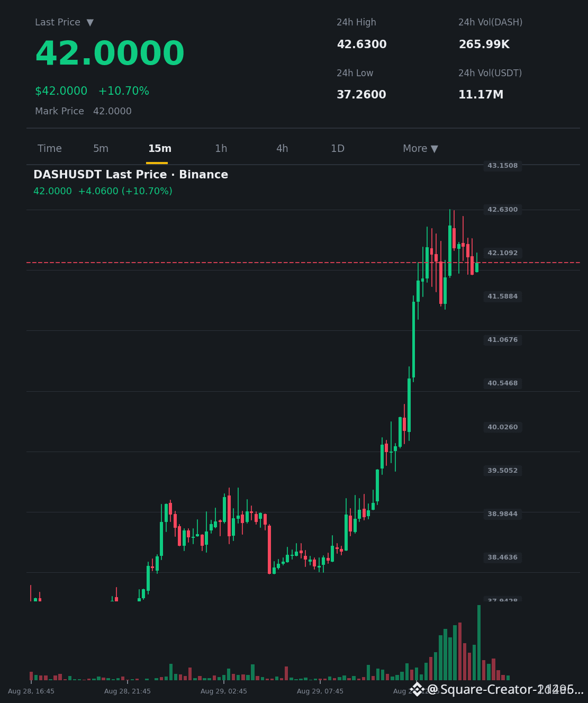588x703 pixels.
Task: Click the 39.5052 price axis label
Action: 503,471
